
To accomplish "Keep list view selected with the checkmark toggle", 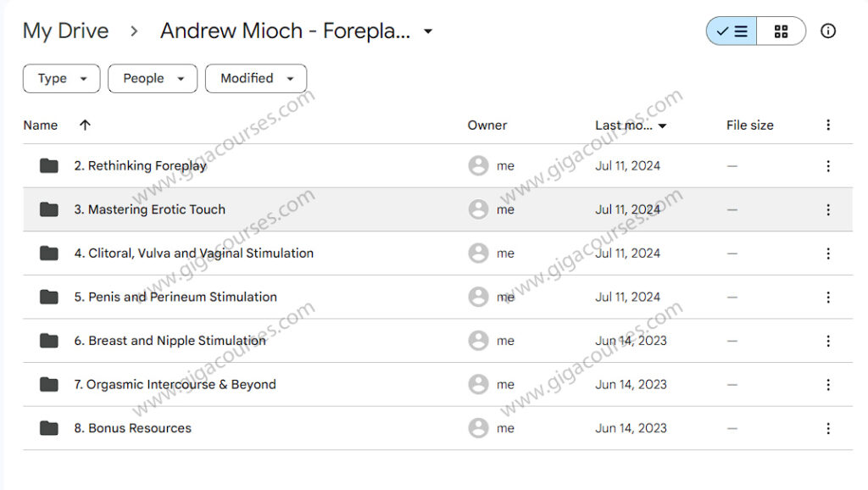I will 730,31.
